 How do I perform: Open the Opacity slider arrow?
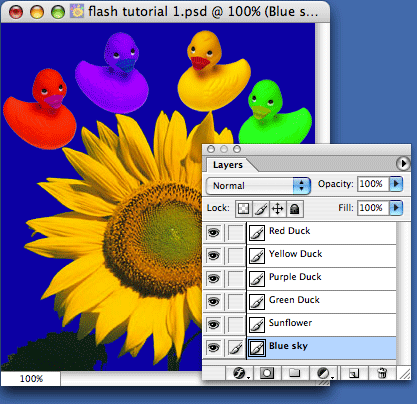[396, 184]
